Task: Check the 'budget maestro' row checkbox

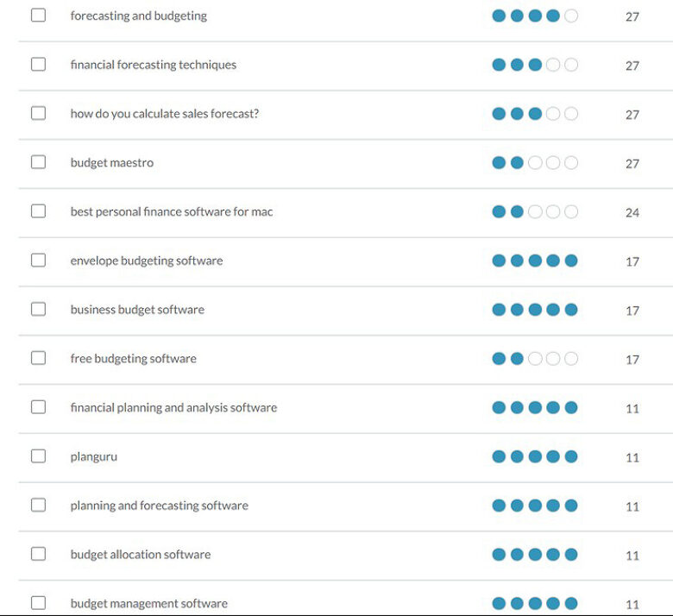Action: coord(38,162)
